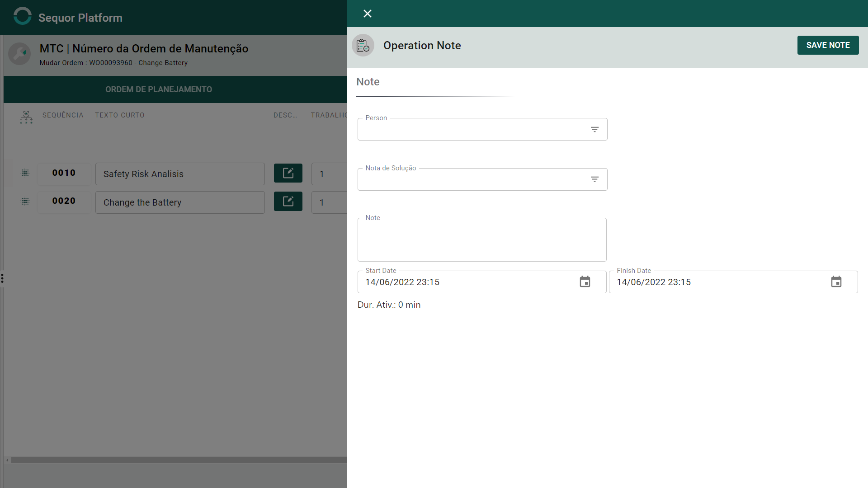Click the Desc... column header
The width and height of the screenshot is (868, 488).
[x=285, y=115]
